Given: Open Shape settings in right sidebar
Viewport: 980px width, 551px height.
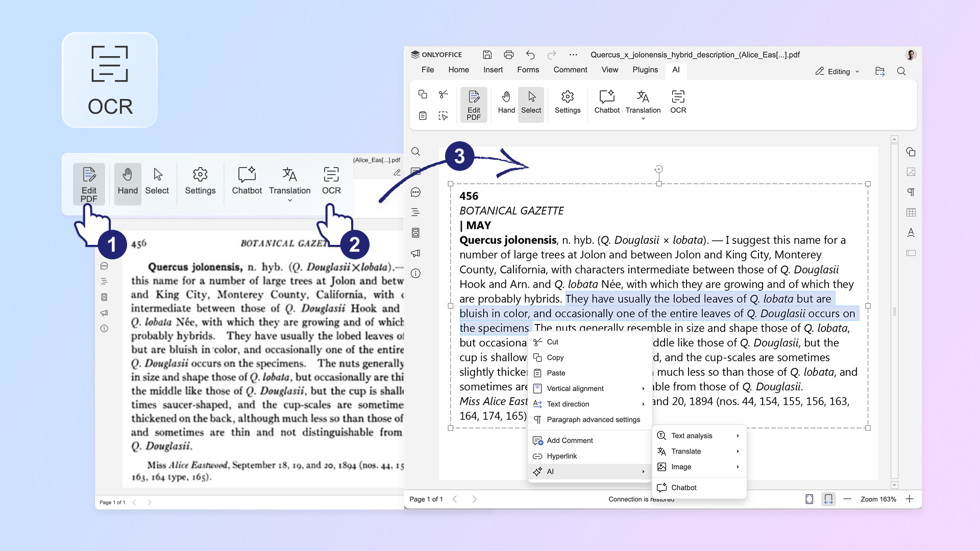Looking at the screenshot, I should point(911,152).
